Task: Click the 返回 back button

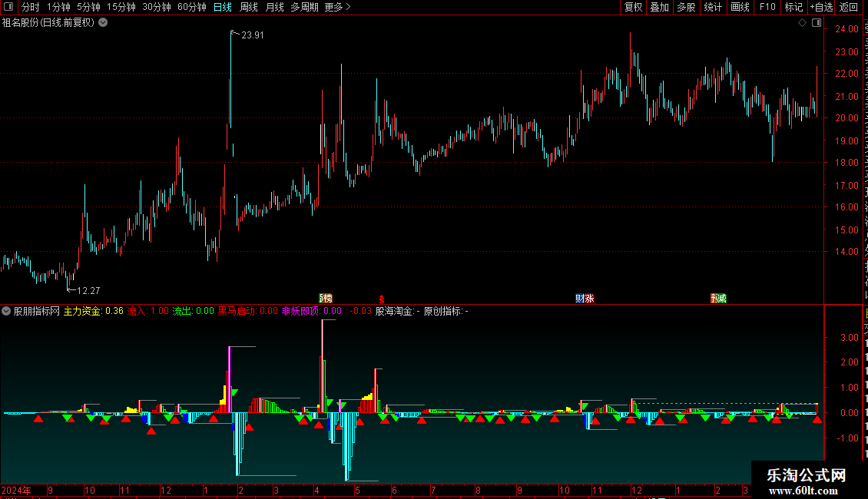Action: point(848,7)
